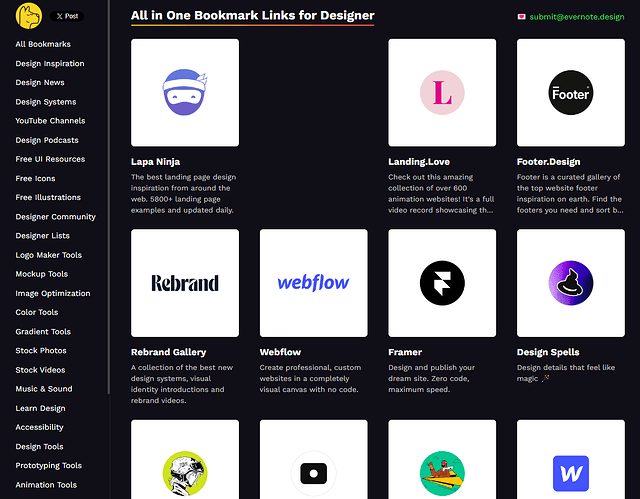Select Color Tools category
This screenshot has height=499, width=640.
(x=37, y=312)
